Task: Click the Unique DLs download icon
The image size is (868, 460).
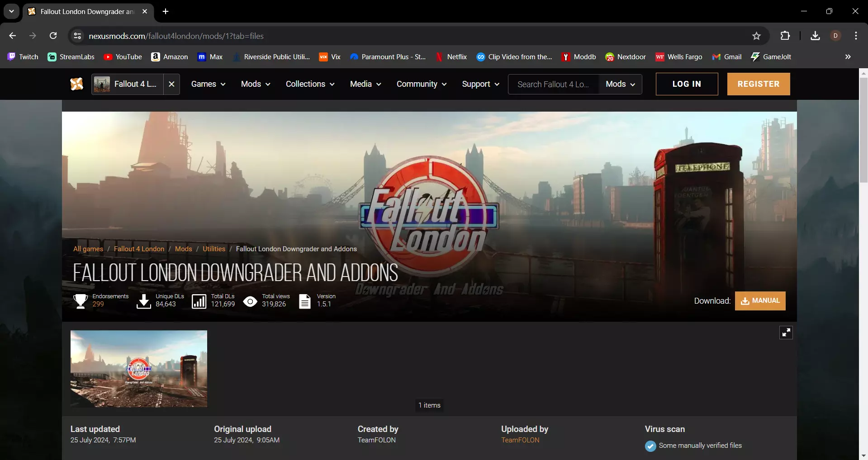Action: coord(143,301)
